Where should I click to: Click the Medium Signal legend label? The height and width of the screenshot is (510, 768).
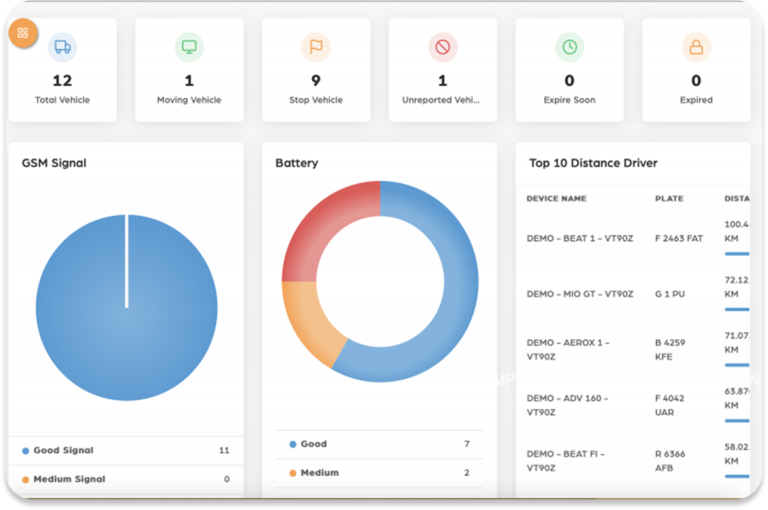pos(69,479)
